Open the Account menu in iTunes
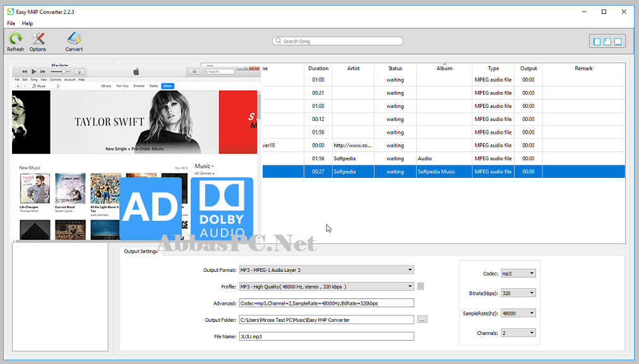This screenshot has height=364, width=639. tap(69, 80)
